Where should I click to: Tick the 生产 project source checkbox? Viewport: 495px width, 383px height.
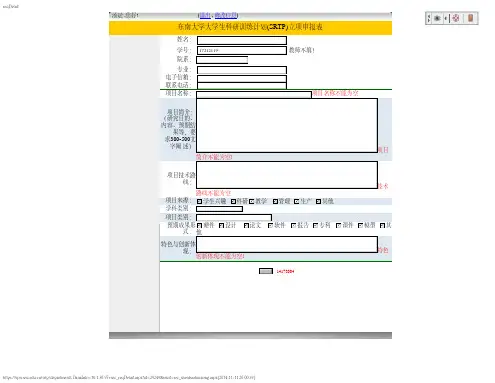(x=296, y=201)
